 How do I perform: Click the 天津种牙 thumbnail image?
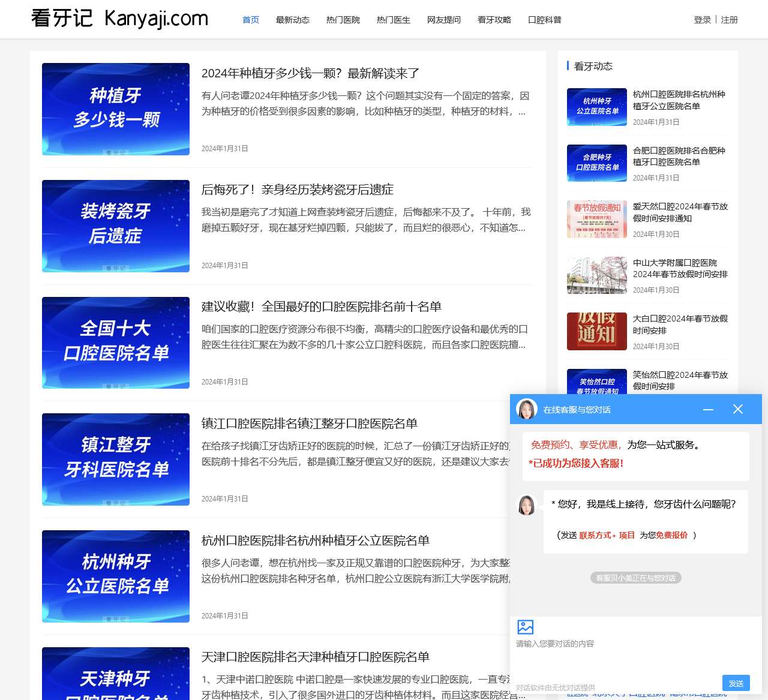116,674
